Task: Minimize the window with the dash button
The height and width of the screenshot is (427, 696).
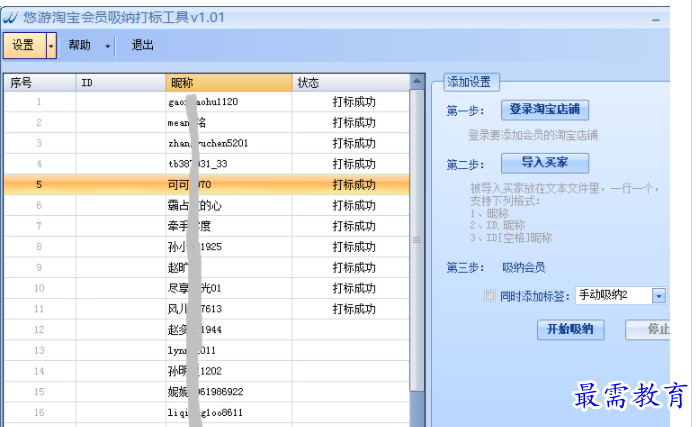Action: [656, 20]
